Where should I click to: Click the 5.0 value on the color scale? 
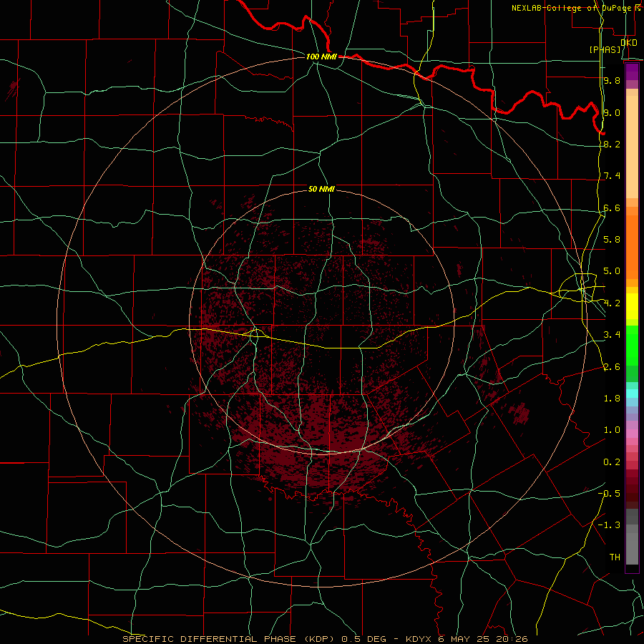coord(612,271)
